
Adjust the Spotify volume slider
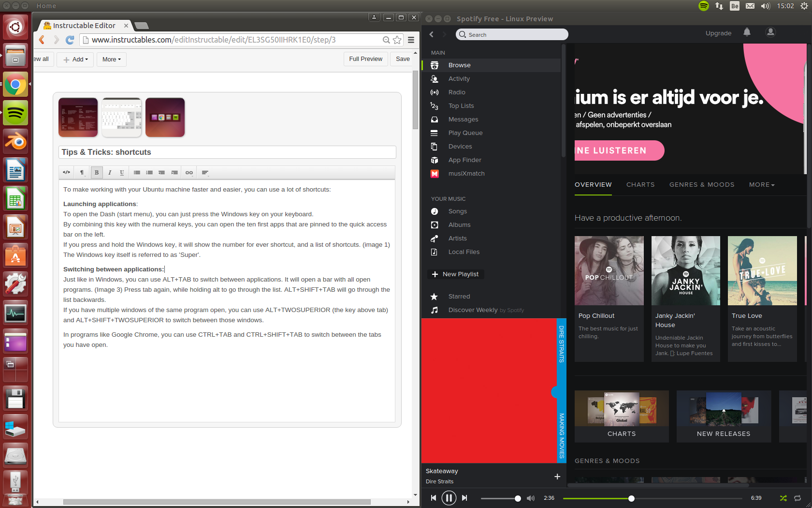tap(501, 498)
